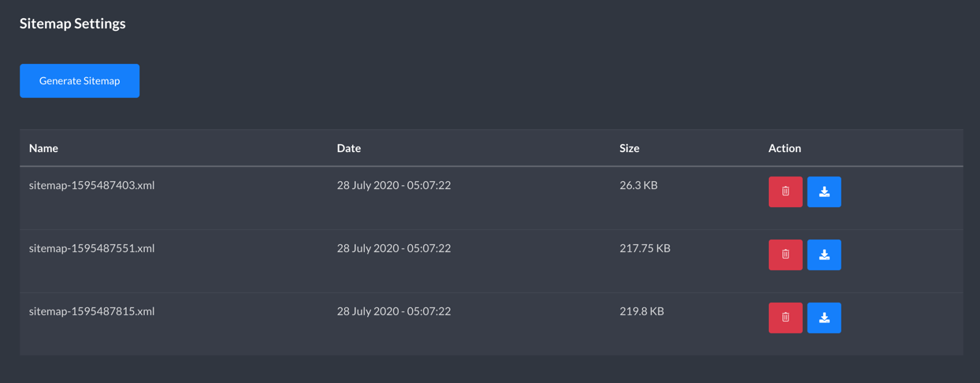This screenshot has width=980, height=383.
Task: Select the sitemap-1595487403.xml file name
Action: 91,185
